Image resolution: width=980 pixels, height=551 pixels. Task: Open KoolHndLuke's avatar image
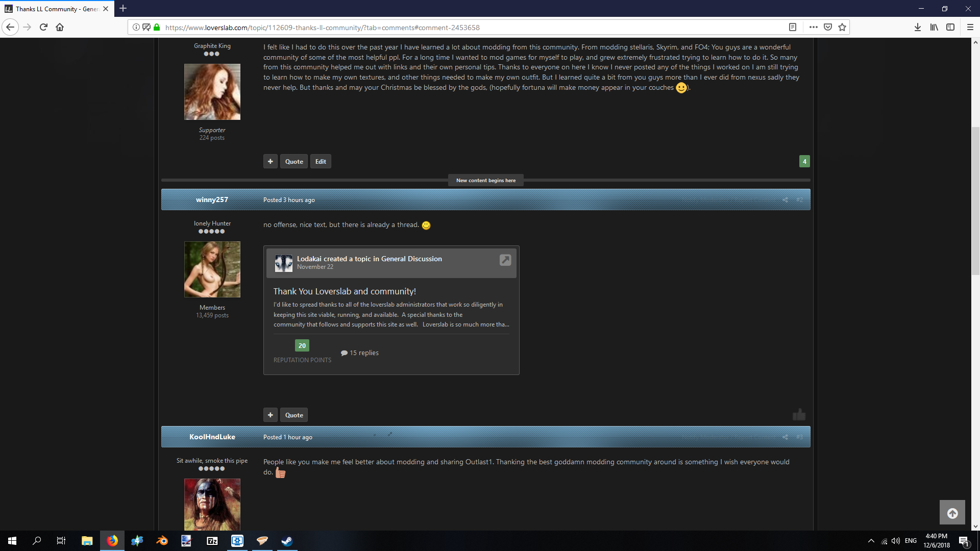point(212,505)
